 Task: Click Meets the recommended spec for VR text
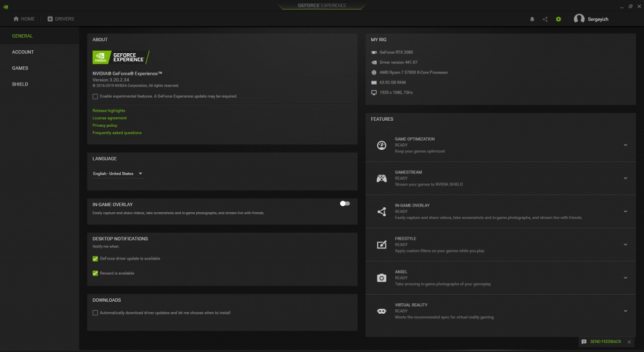pyautogui.click(x=444, y=317)
